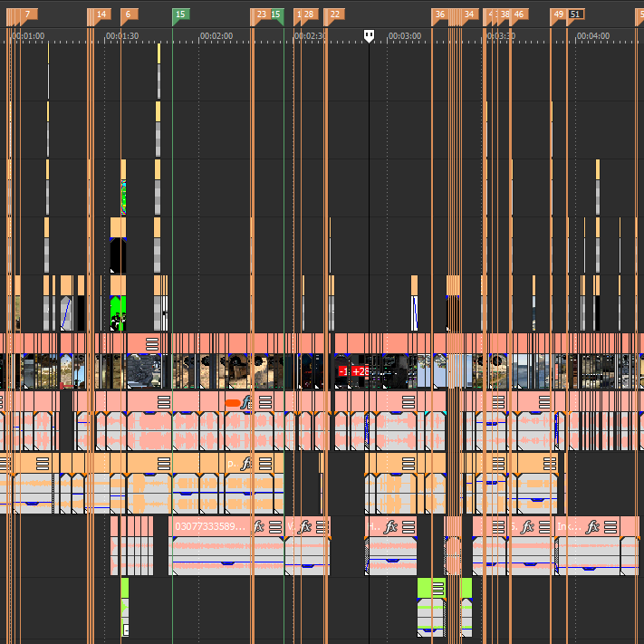Open the "Inc..." clip's hamburger menu icon
This screenshot has height=644, width=644.
pyautogui.click(x=610, y=526)
